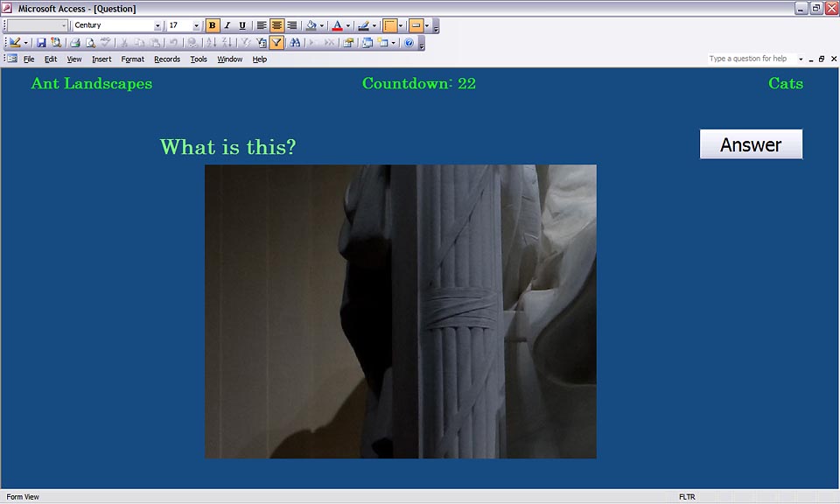Open the Tools menu
This screenshot has width=840, height=504.
click(199, 59)
